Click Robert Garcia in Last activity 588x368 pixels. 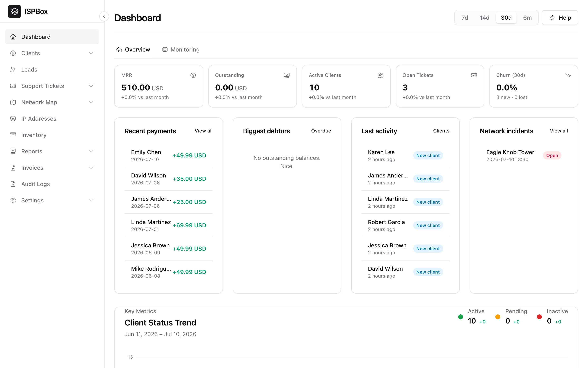(386, 222)
